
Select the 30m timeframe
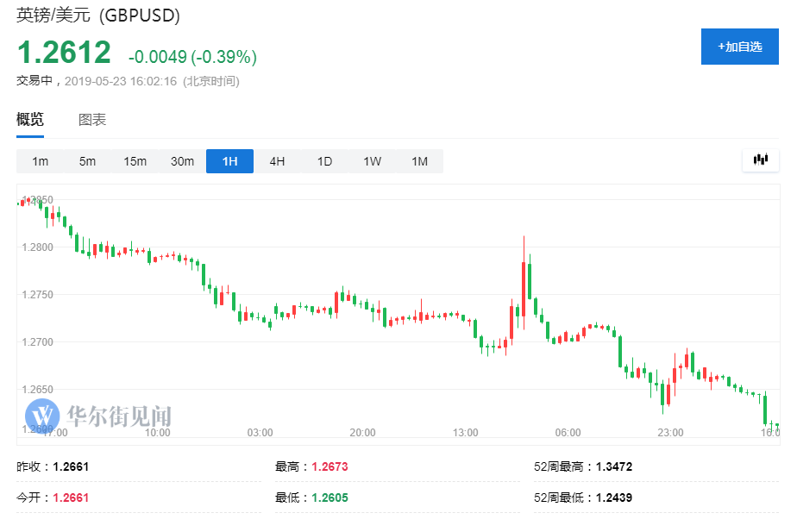tap(182, 161)
